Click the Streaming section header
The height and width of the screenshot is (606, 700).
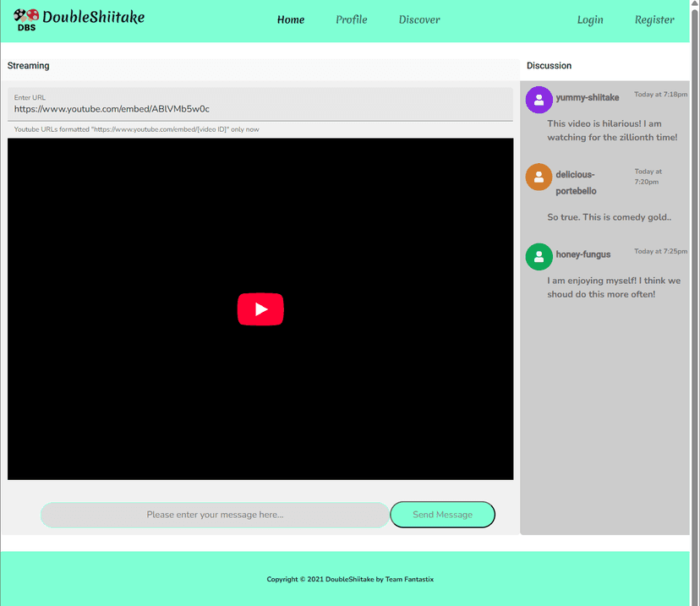(28, 65)
